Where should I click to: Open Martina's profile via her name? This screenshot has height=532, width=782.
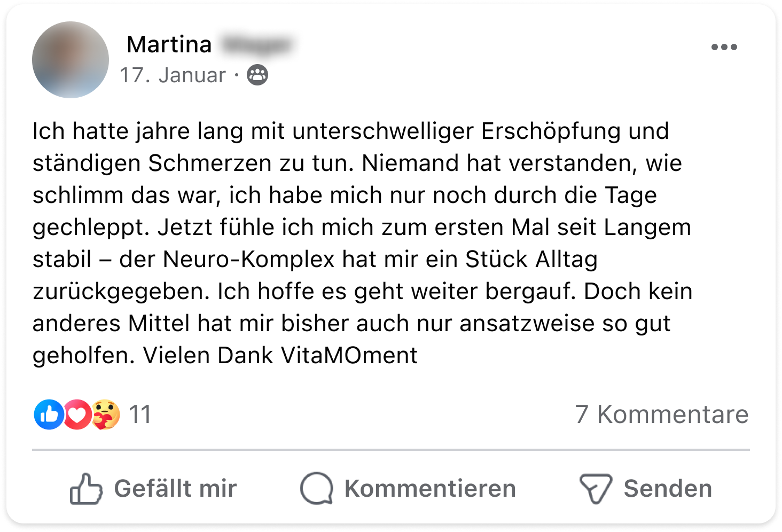(x=169, y=44)
